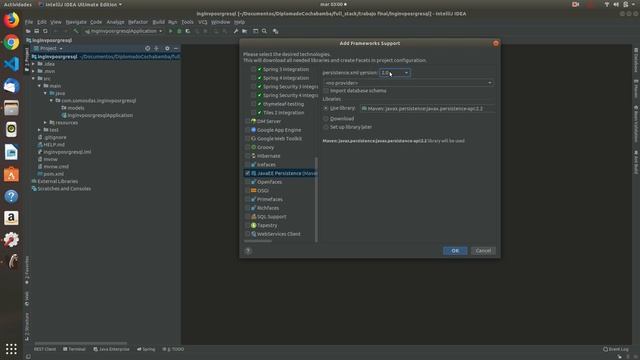The height and width of the screenshot is (360, 640).
Task: Click the Cancel button
Action: click(483, 251)
